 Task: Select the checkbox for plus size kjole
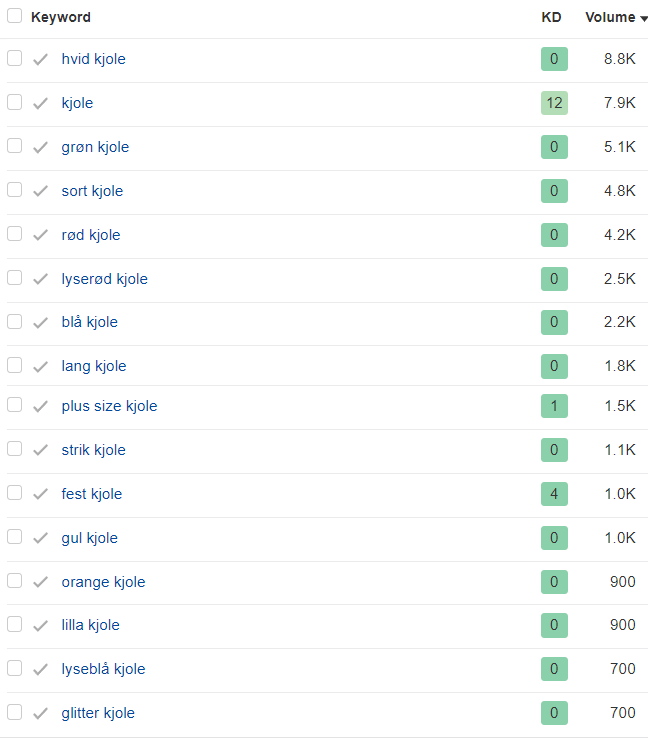pyautogui.click(x=15, y=405)
